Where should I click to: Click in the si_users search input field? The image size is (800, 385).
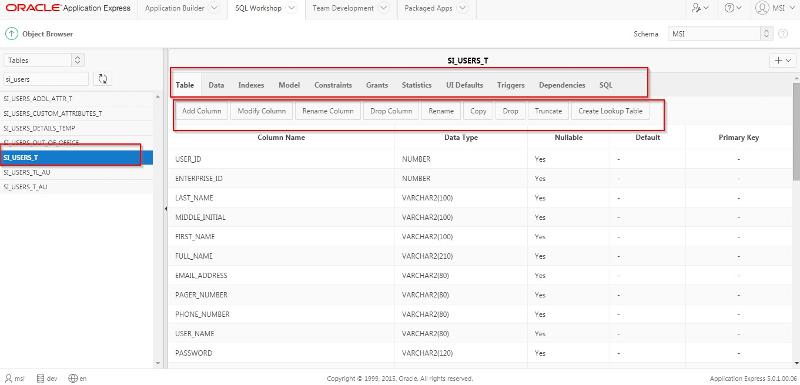point(46,79)
